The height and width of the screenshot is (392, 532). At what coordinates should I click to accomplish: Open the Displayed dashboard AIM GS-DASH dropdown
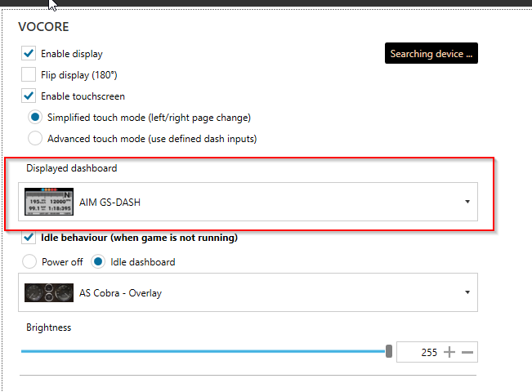[248, 202]
